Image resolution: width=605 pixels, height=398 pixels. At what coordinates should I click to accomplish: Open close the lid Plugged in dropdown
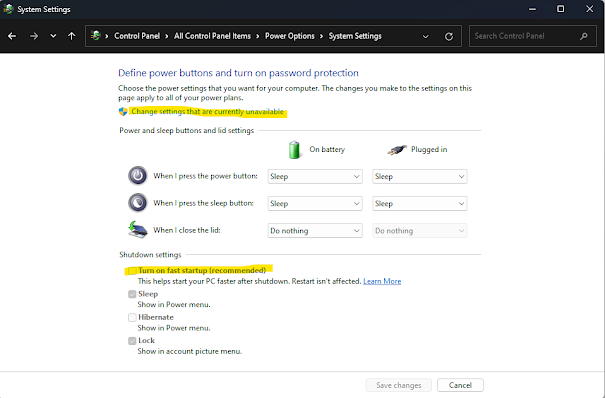(x=420, y=231)
